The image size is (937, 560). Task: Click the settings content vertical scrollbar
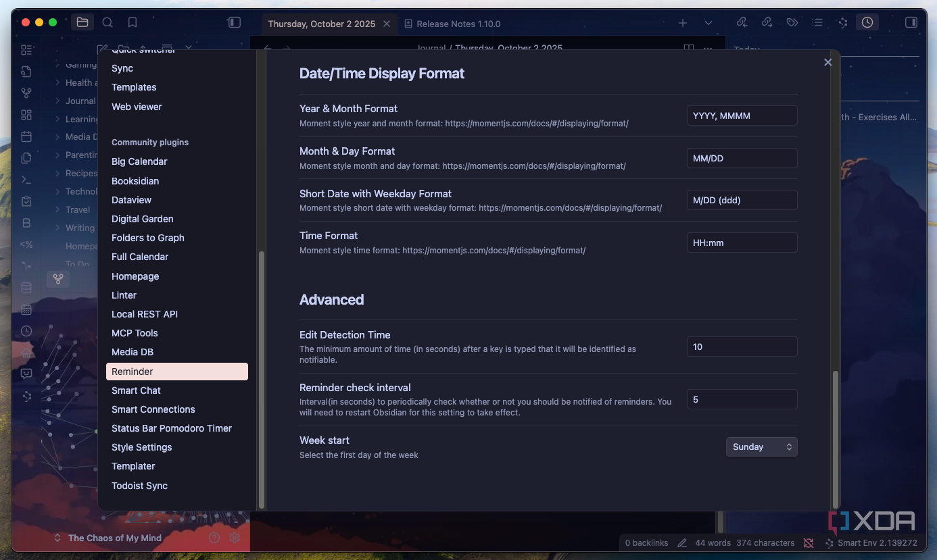(x=836, y=439)
